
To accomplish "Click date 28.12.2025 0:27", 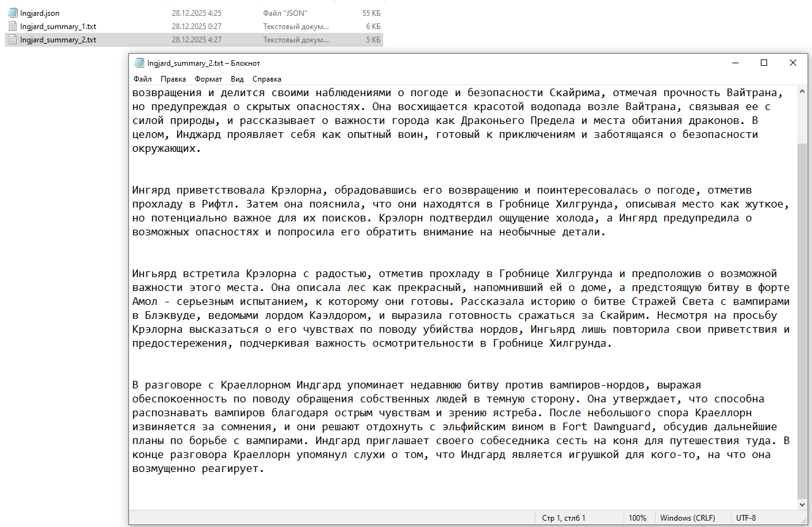I will click(x=196, y=26).
